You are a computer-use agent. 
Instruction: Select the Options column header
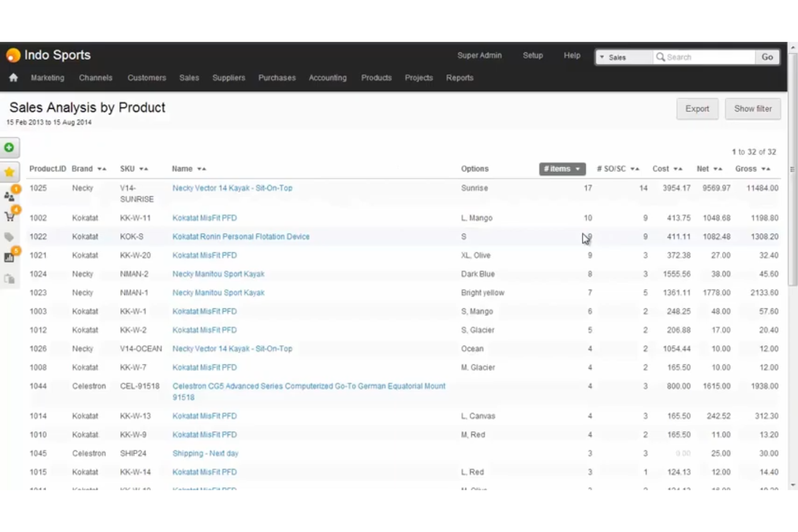pos(474,169)
